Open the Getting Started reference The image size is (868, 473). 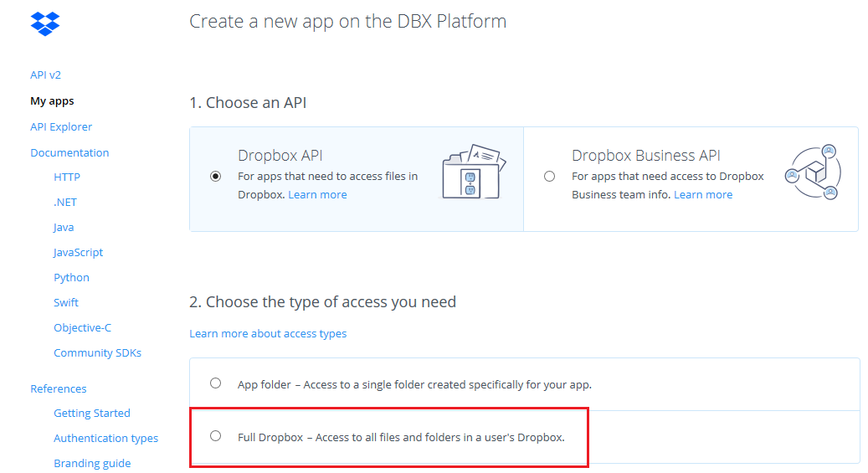click(92, 414)
